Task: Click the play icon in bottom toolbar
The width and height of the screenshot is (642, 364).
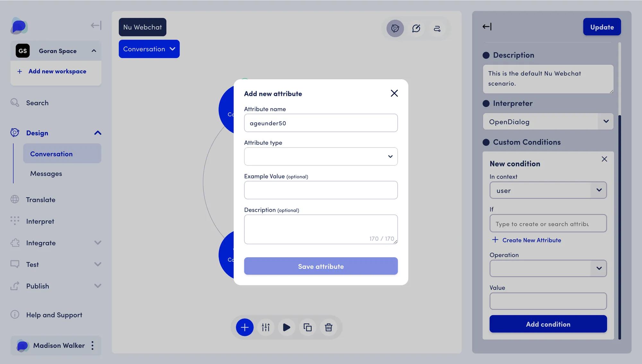Action: tap(287, 327)
